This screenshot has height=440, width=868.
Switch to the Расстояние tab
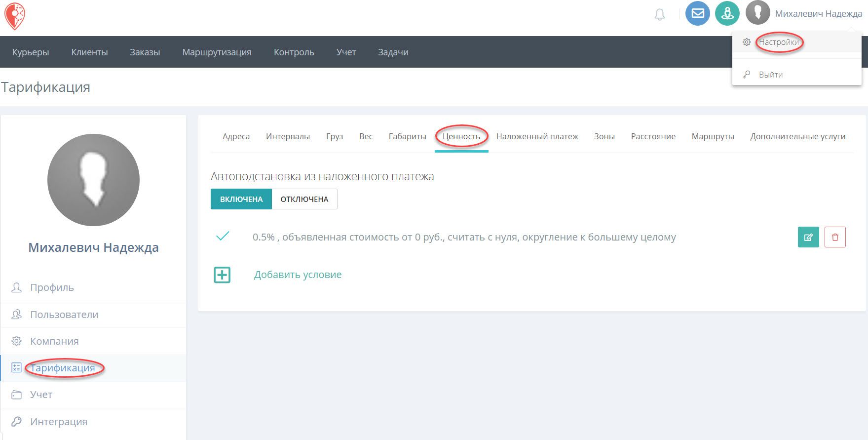(x=653, y=136)
